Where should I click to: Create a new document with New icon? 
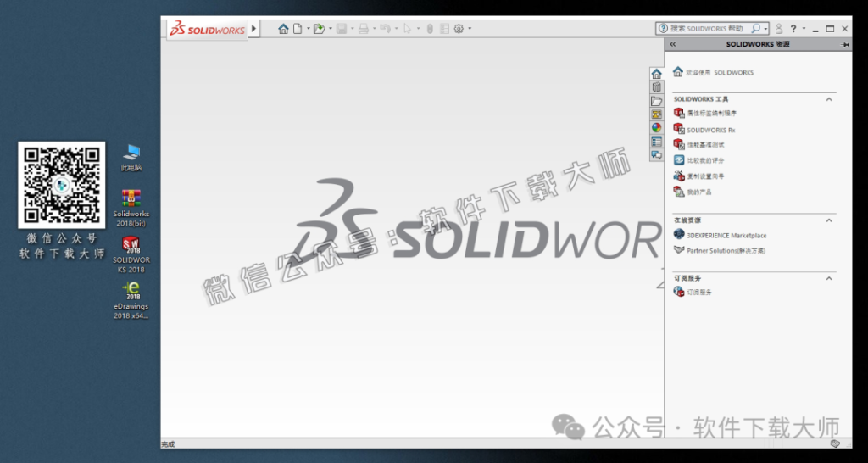(298, 29)
